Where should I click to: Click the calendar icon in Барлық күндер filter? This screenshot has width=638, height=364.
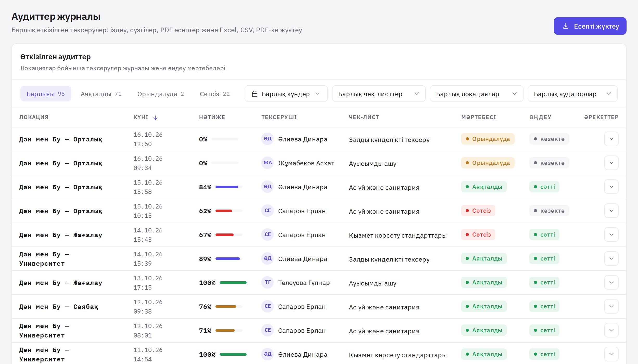255,94
